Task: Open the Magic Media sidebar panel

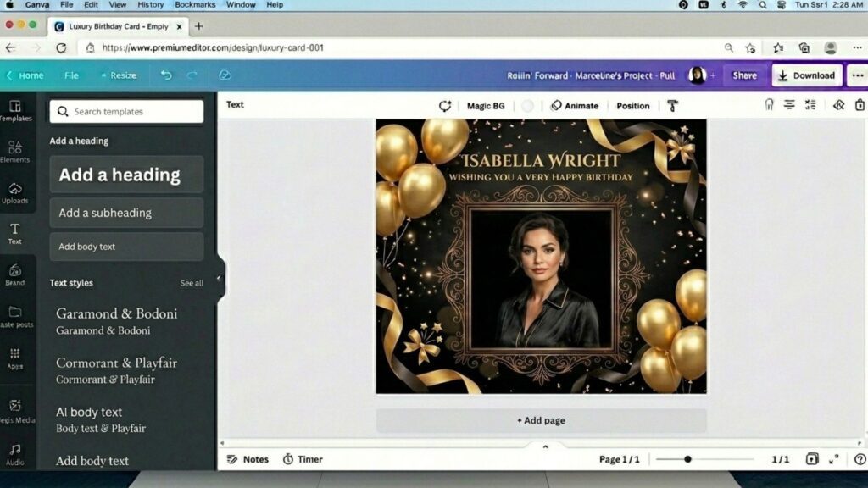Action: point(15,411)
